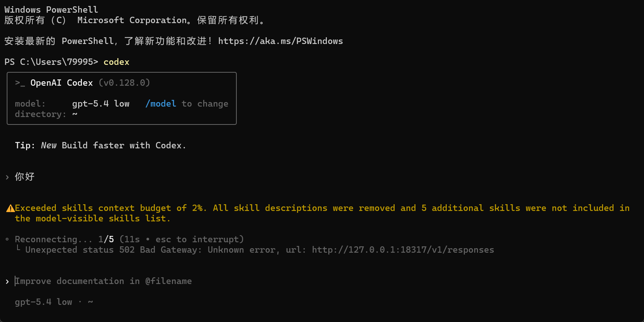Click the http://127.0.0.1:18317/v1/responses URL
This screenshot has width=644, height=322.
click(x=403, y=250)
